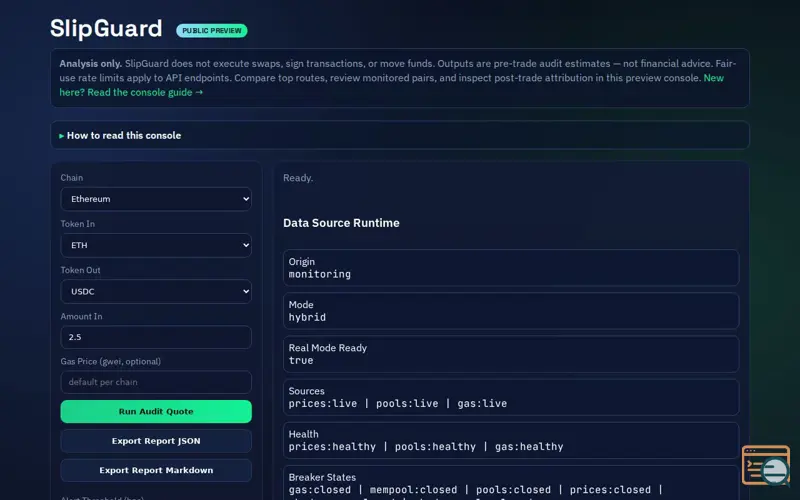
Task: Select the Mode value hybrid
Action: point(307,317)
